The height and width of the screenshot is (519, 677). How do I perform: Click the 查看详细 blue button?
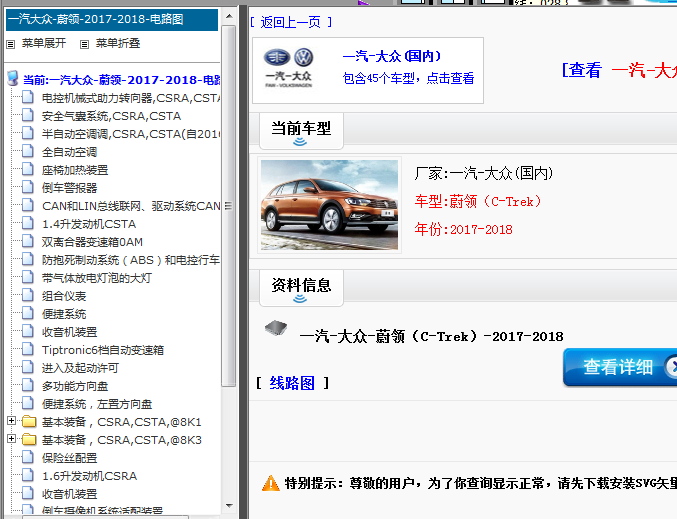(620, 367)
